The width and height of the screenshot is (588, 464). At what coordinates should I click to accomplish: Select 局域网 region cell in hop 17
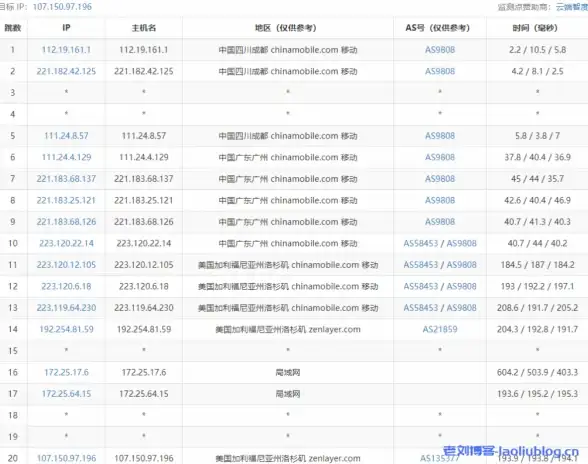click(x=288, y=394)
